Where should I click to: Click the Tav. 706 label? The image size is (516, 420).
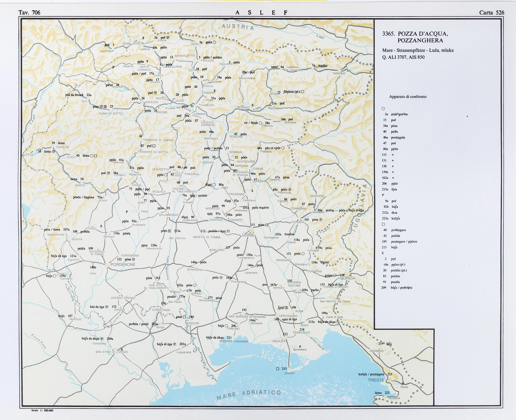[x=29, y=13]
